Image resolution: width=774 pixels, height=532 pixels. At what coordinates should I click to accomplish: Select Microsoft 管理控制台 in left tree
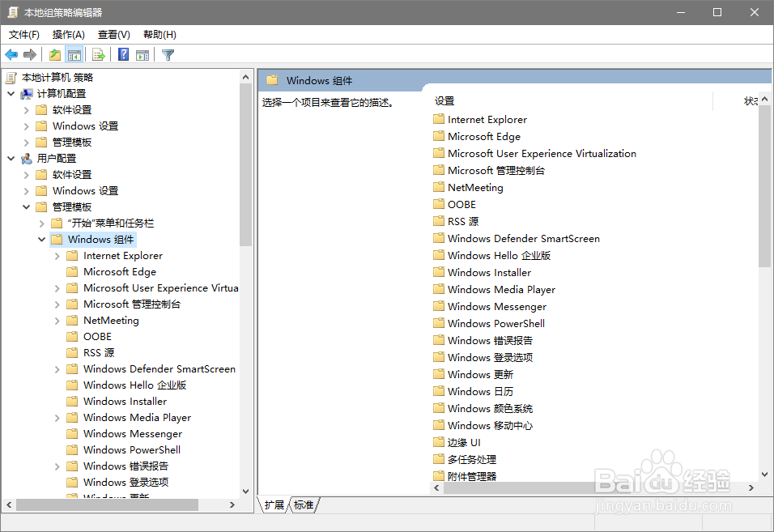[x=132, y=304]
